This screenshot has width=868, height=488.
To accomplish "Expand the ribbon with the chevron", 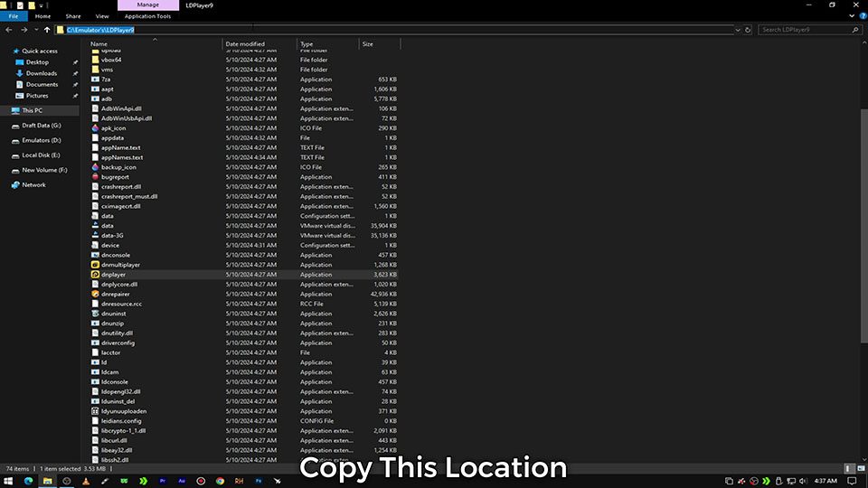I will 852,16.
